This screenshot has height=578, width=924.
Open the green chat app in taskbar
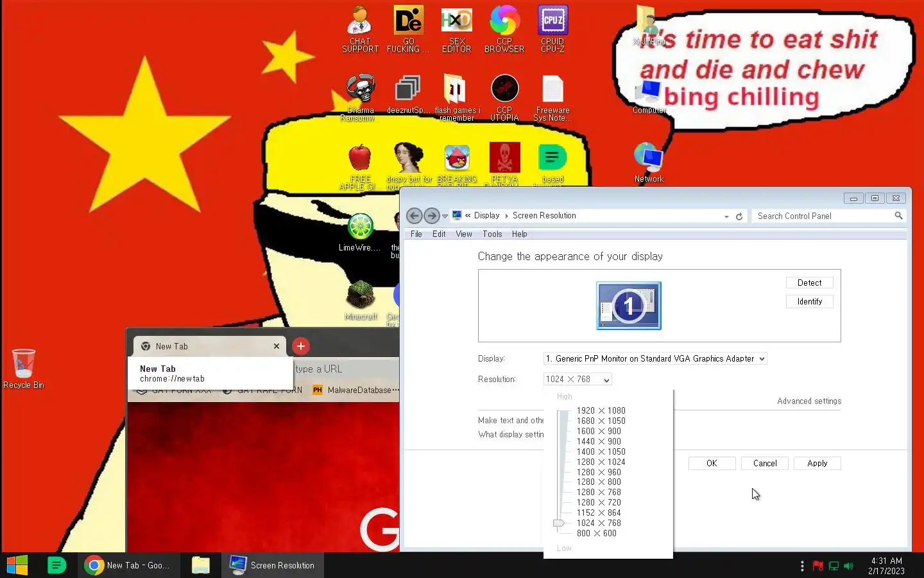click(57, 565)
